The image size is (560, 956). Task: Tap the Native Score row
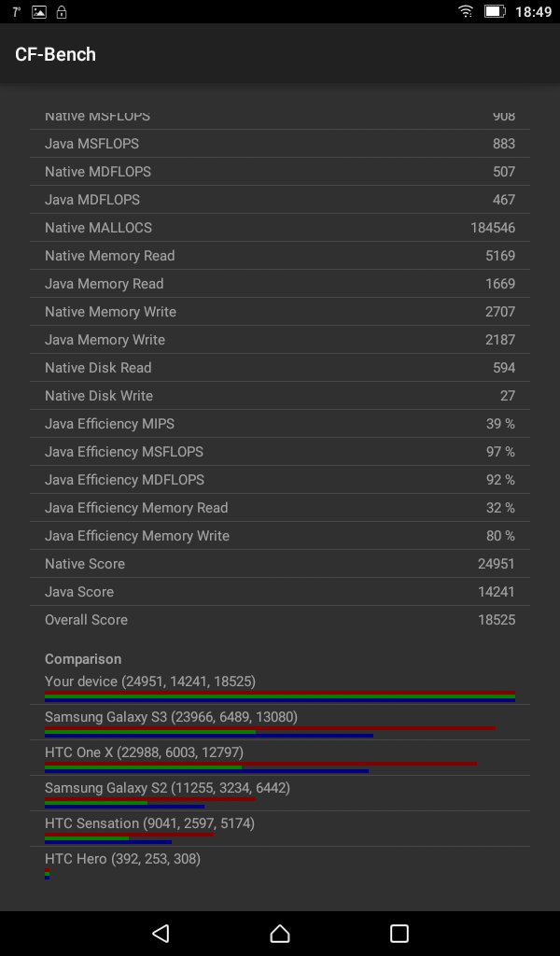(280, 564)
